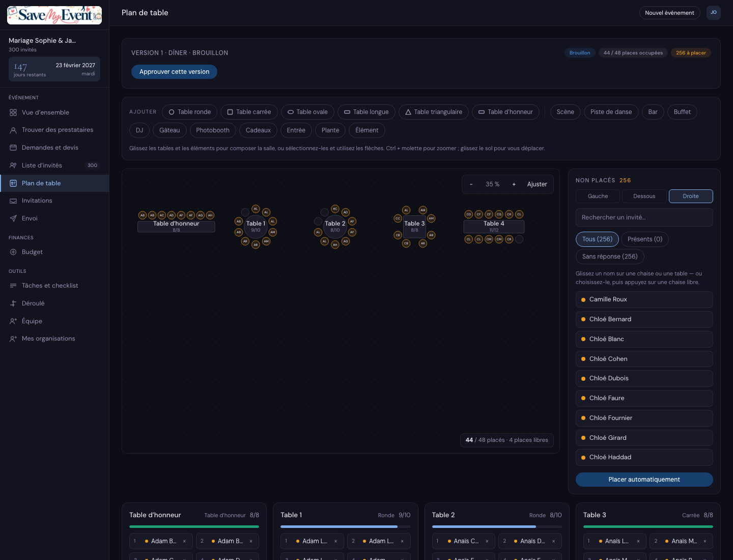The width and height of the screenshot is (733, 560).
Task: Click Placer automatiquement button
Action: click(644, 480)
